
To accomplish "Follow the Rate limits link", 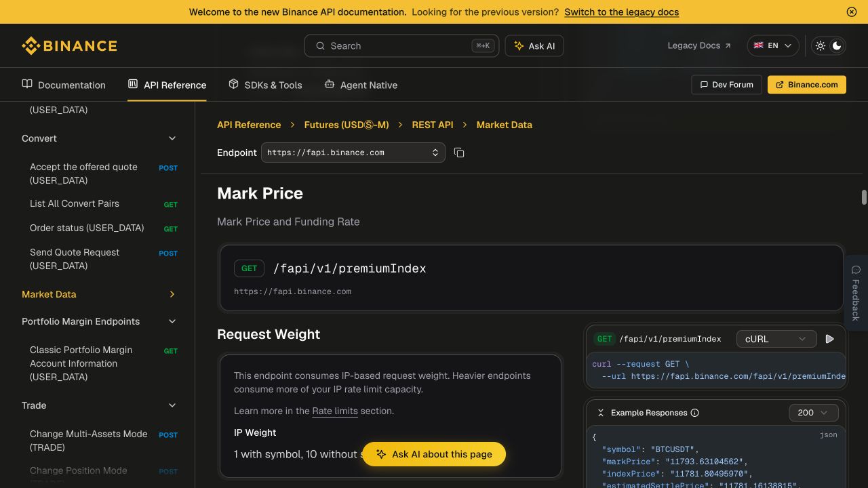I will (x=335, y=411).
